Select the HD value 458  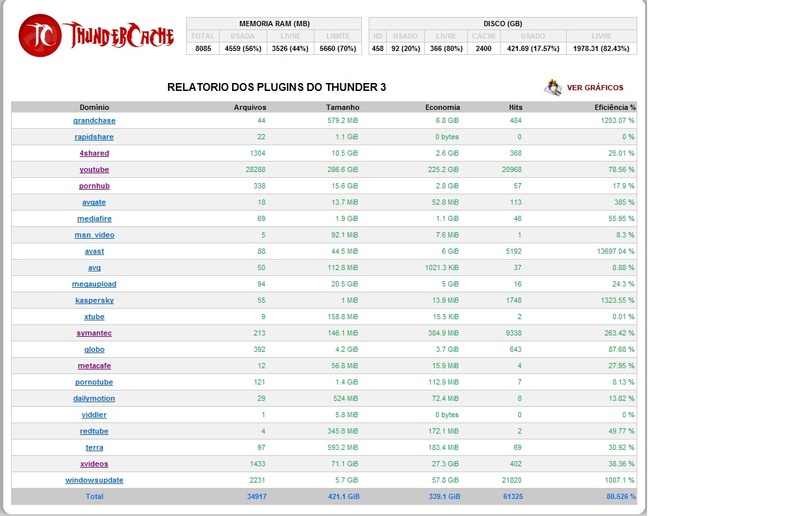[x=378, y=48]
